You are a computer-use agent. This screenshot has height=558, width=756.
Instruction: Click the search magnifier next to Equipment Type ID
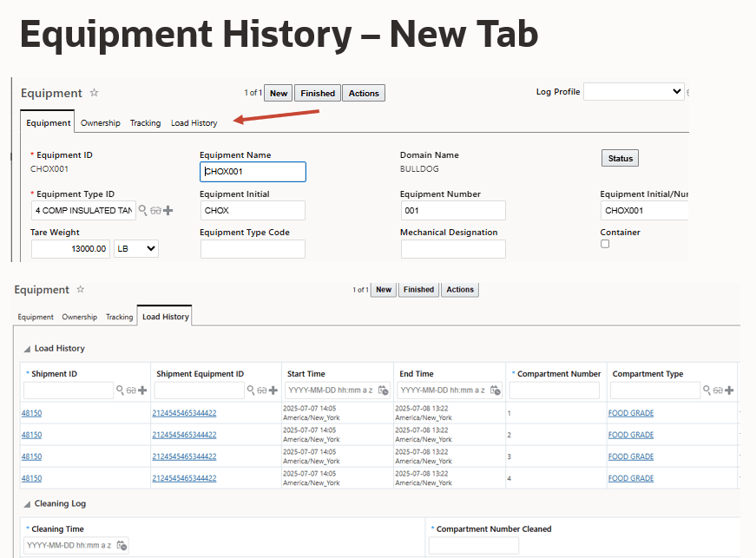[x=142, y=210]
